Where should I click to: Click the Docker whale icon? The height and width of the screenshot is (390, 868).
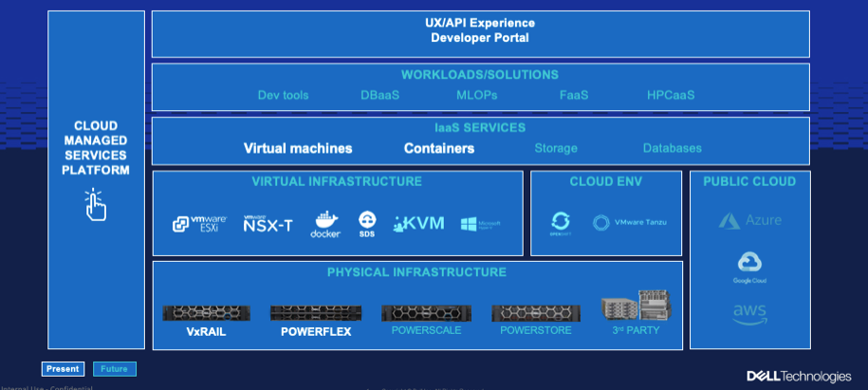325,224
